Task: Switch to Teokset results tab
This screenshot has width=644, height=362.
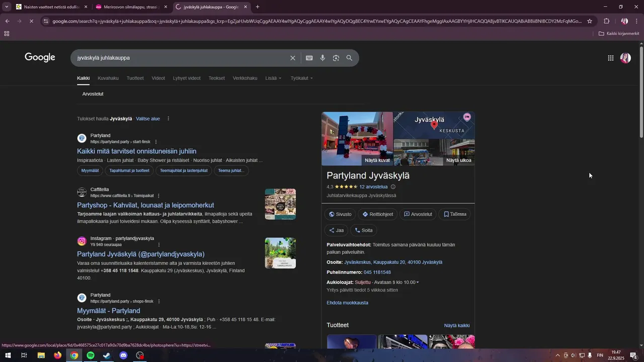Action: coord(217,78)
